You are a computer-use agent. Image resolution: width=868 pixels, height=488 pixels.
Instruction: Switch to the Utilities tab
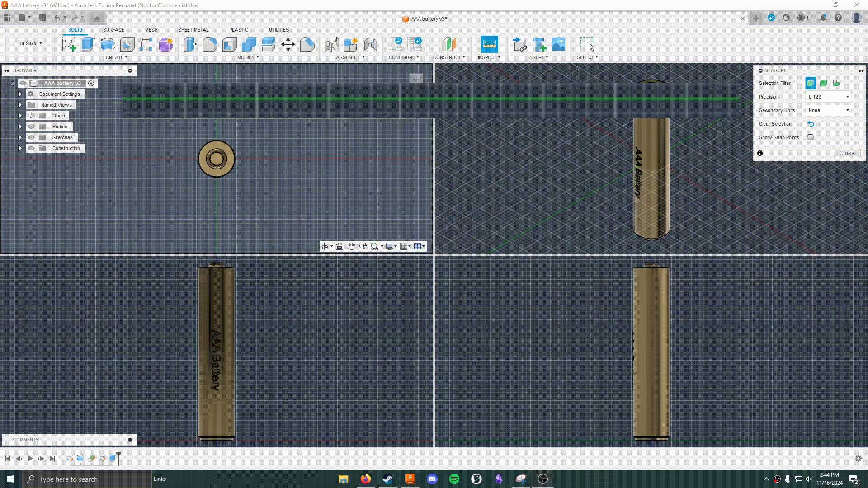click(279, 30)
